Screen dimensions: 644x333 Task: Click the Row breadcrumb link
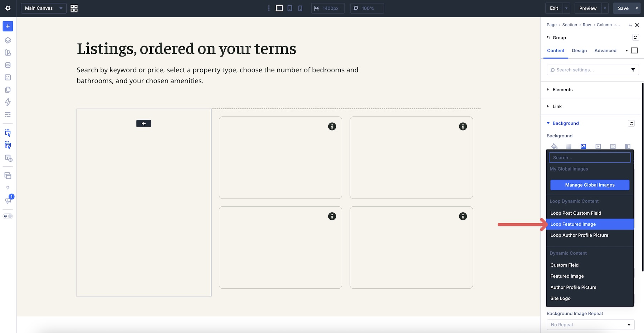click(587, 25)
